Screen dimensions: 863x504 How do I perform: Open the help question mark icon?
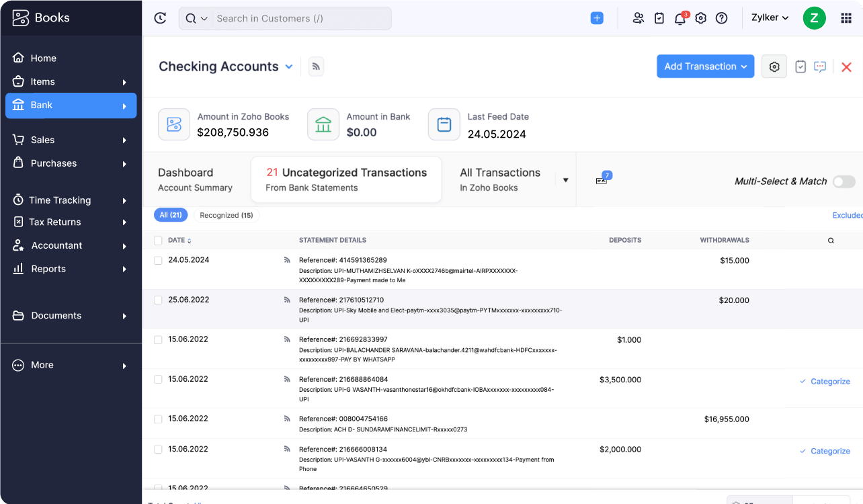click(x=721, y=18)
